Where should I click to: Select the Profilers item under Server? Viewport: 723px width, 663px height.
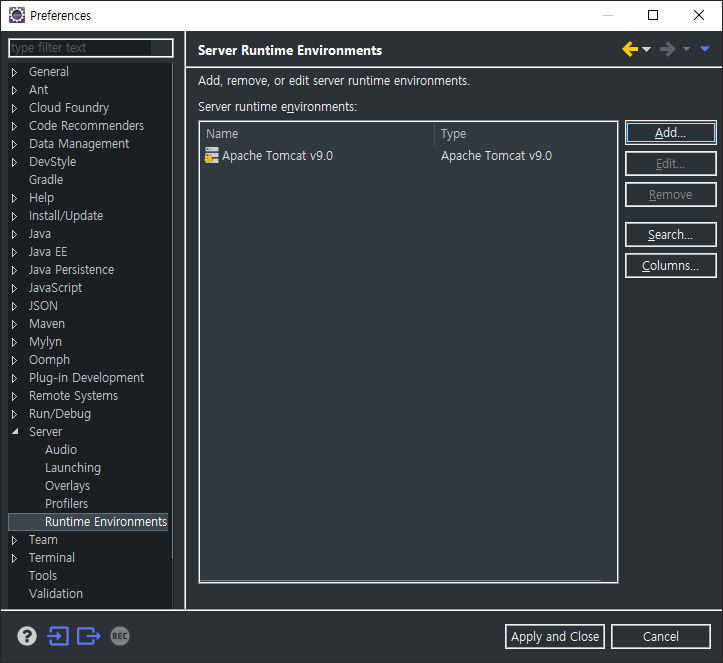(x=66, y=503)
